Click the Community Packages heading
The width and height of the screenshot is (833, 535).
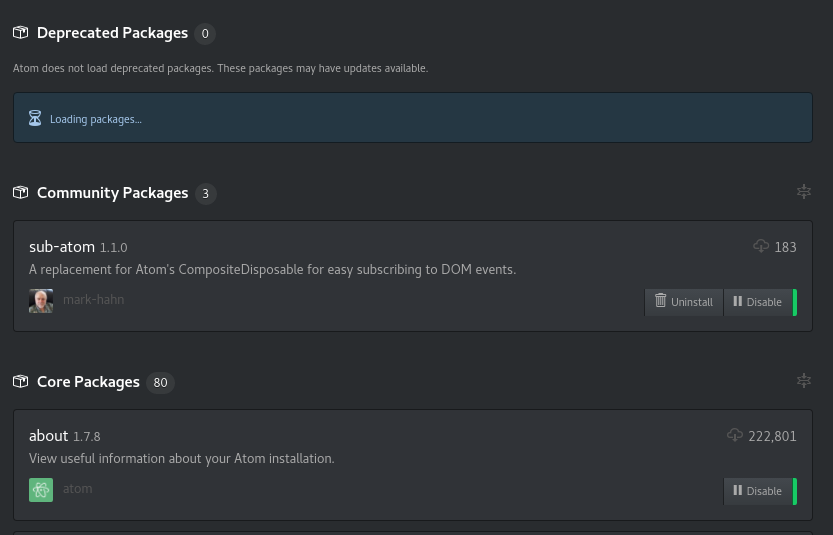coord(113,193)
